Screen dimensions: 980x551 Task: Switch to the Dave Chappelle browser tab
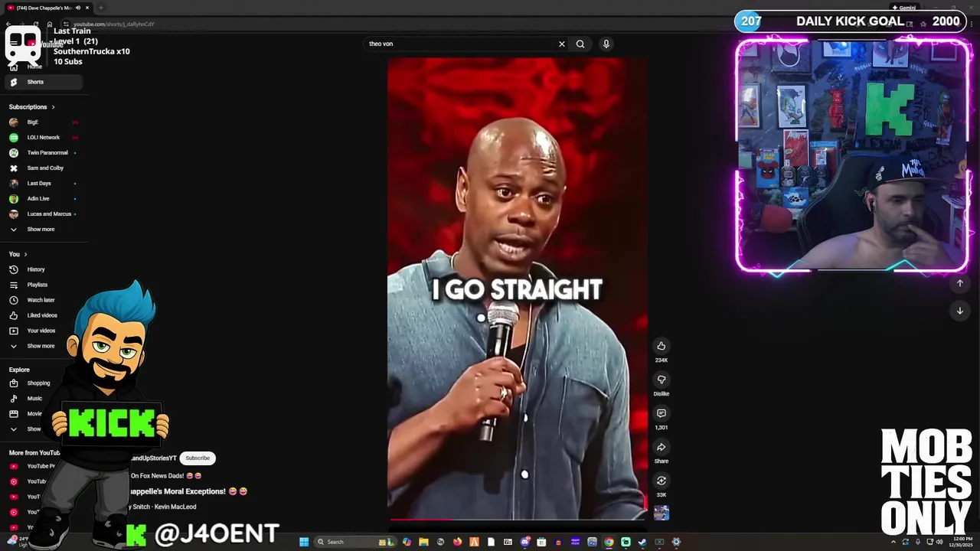(x=46, y=8)
